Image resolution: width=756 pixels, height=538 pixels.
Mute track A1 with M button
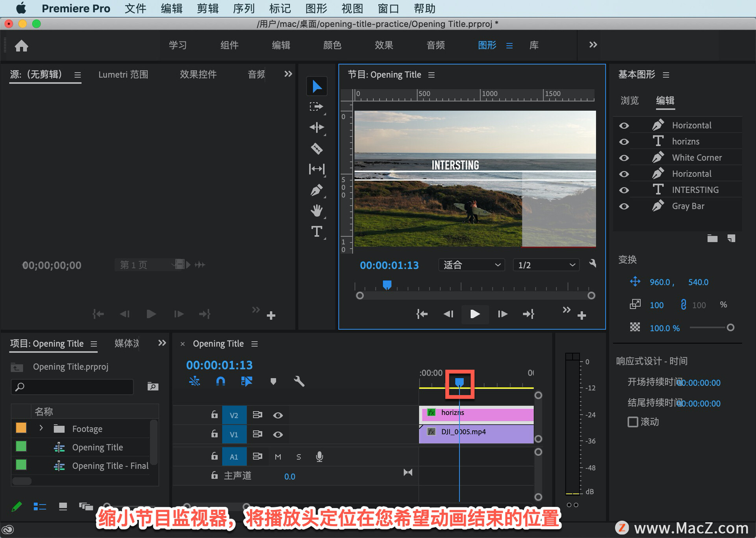click(x=278, y=457)
